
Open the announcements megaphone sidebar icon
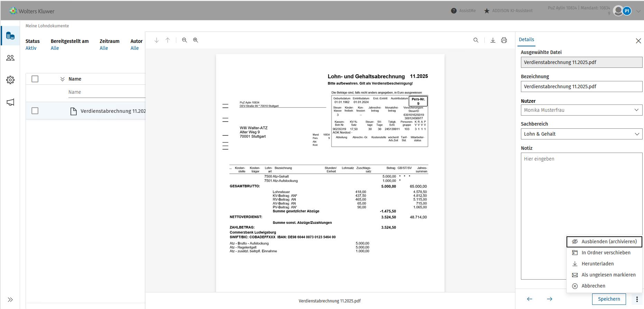pyautogui.click(x=10, y=102)
